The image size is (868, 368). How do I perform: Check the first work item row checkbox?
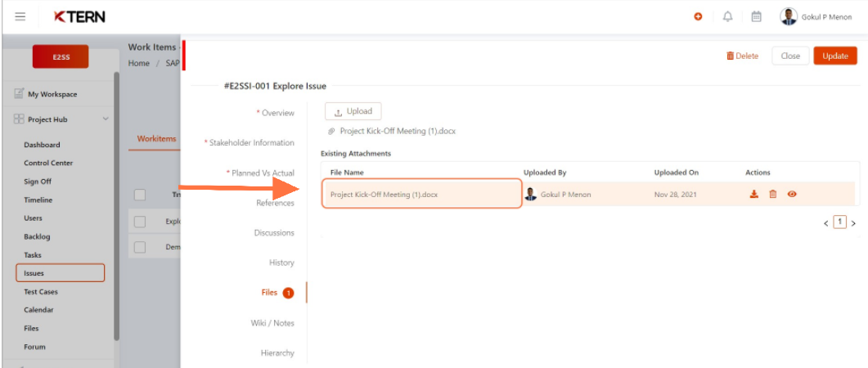[x=140, y=222]
